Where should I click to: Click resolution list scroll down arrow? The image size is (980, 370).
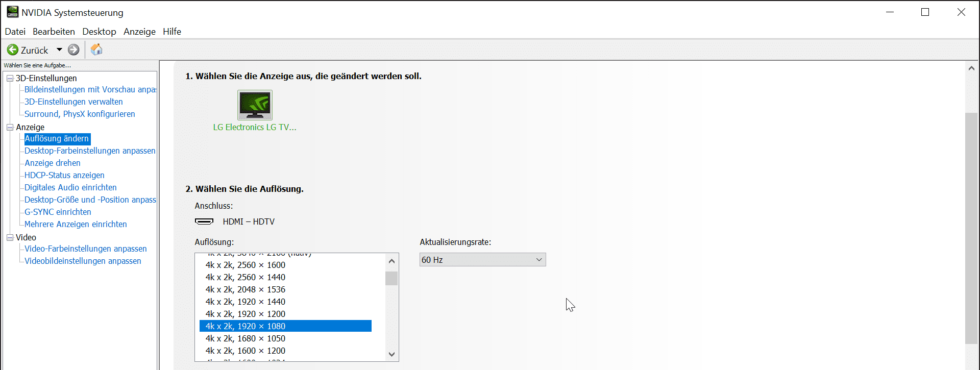391,354
